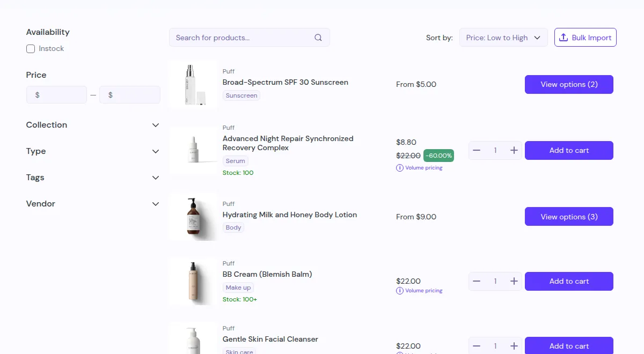Increase quantity for Gentle Skin Facial Cleanser
644x354 pixels.
514,346
